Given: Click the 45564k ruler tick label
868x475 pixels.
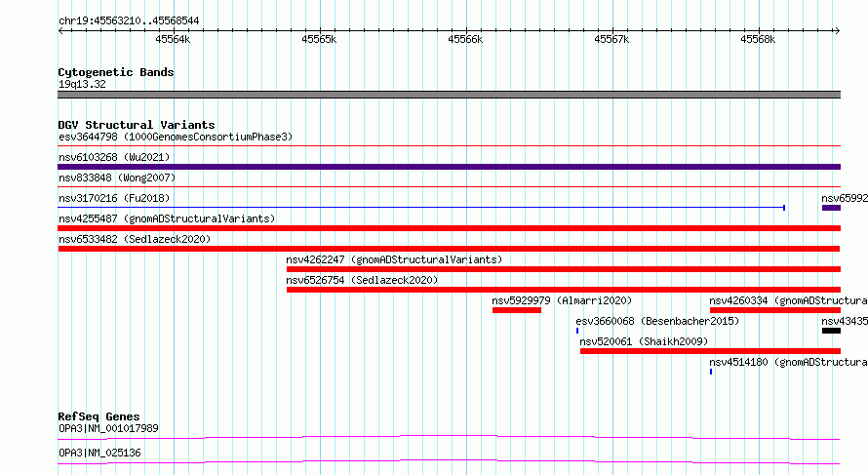Looking at the screenshot, I should pos(173,39).
